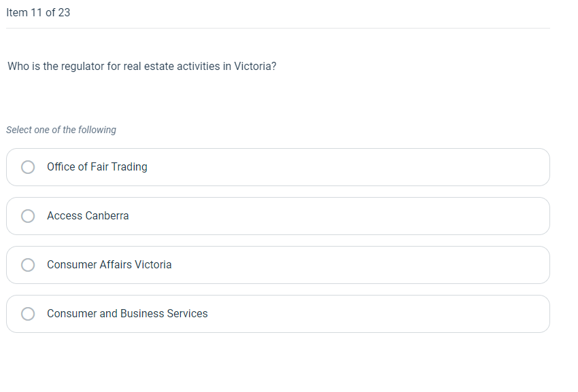This screenshot has width=578, height=392.
Task: Click the Item 11 of 23 header
Action: click(x=38, y=12)
